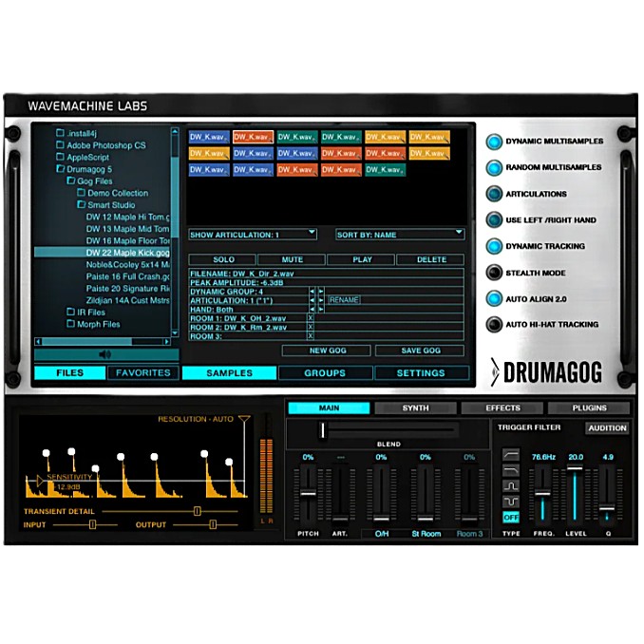Select the DW 22 Maple Kick.gog file
This screenshot has width=644, height=644.
103,252
